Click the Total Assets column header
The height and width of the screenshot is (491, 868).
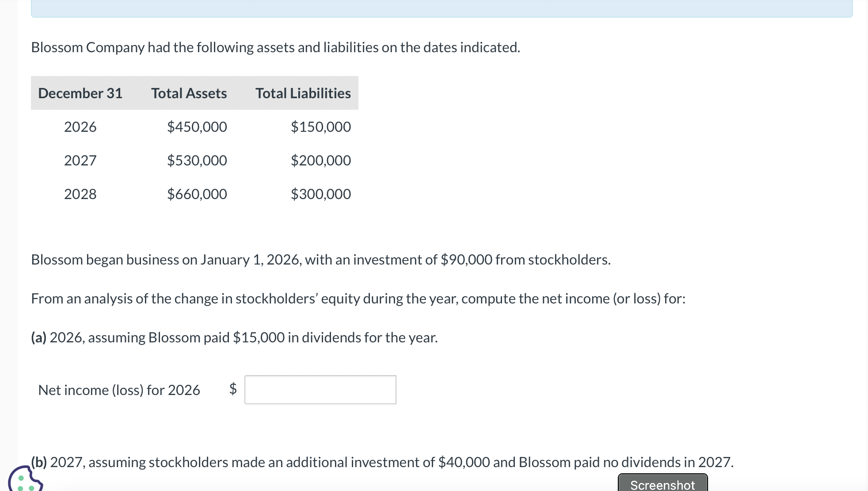pos(189,93)
